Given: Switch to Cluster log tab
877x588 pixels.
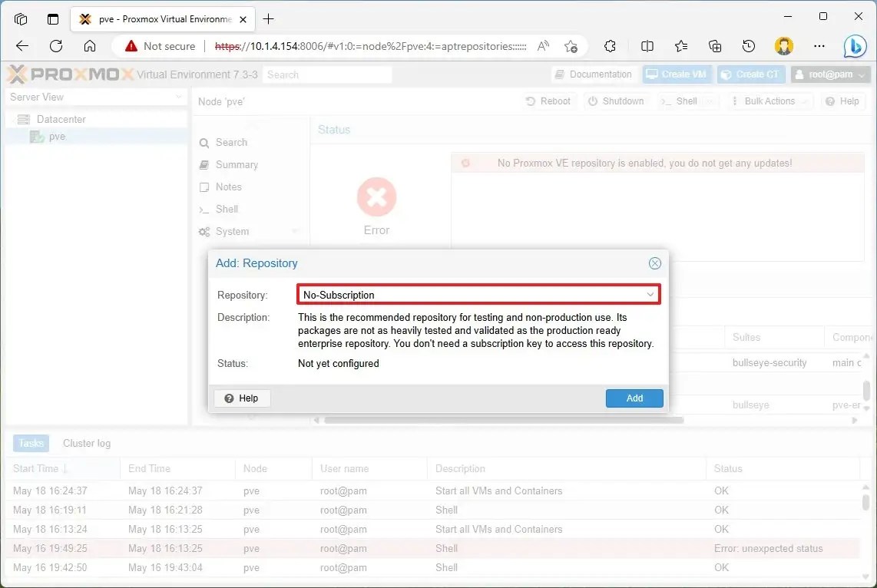Looking at the screenshot, I should (x=87, y=443).
